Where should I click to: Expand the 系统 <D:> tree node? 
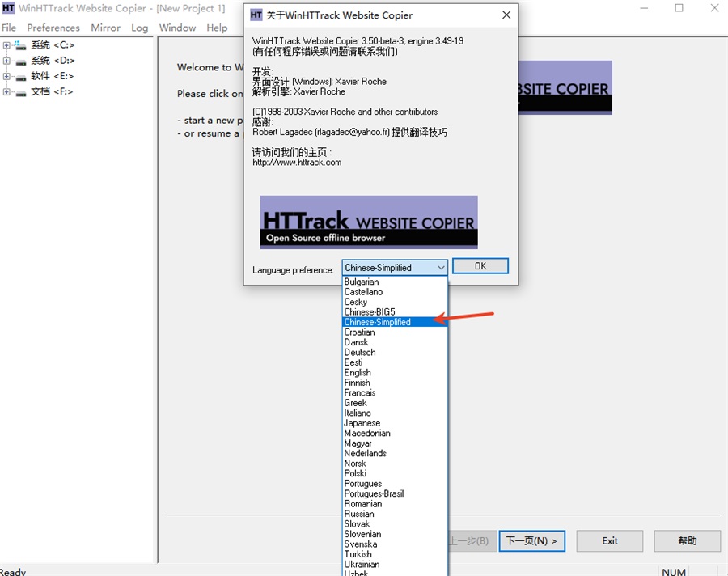pyautogui.click(x=6, y=61)
